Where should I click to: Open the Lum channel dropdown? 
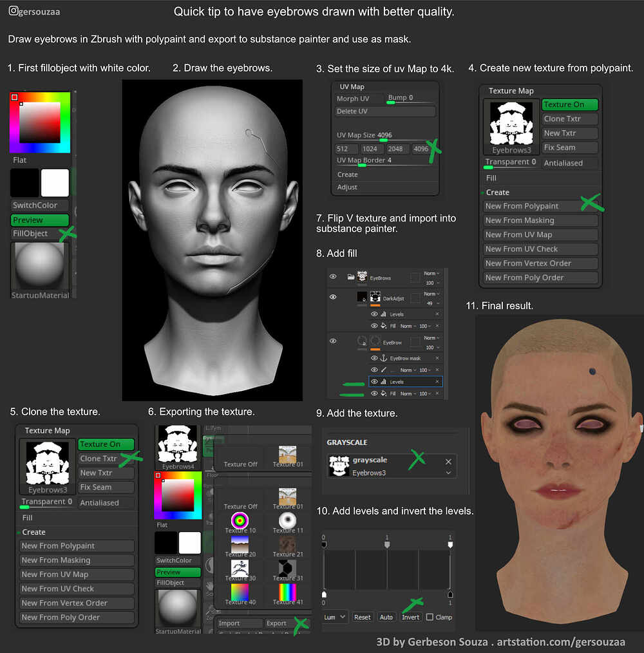[334, 617]
